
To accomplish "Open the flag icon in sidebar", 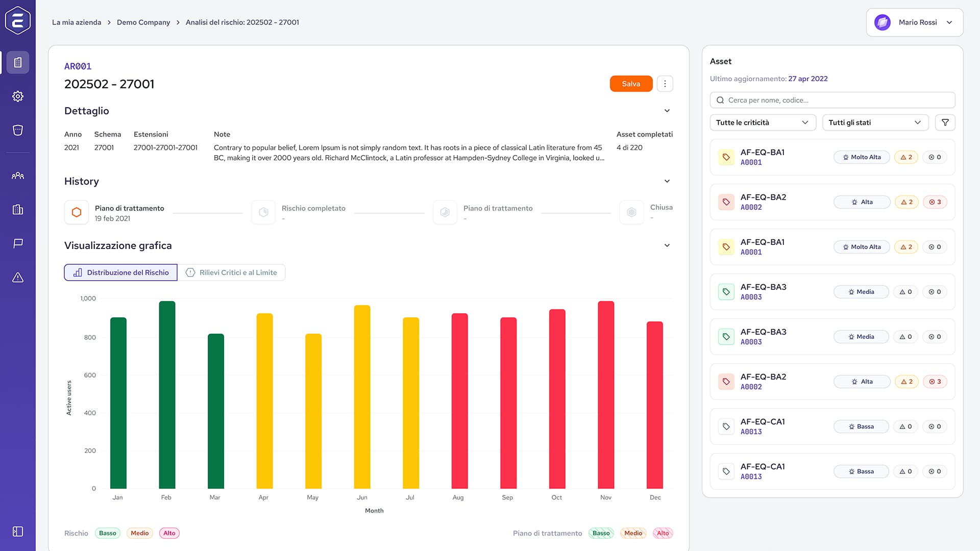I will (18, 243).
